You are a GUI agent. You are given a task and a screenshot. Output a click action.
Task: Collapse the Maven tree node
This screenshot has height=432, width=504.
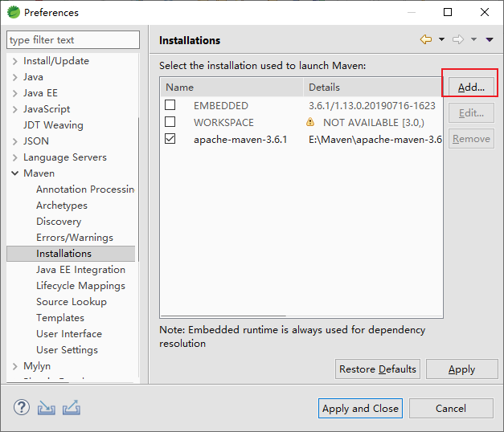pos(14,173)
